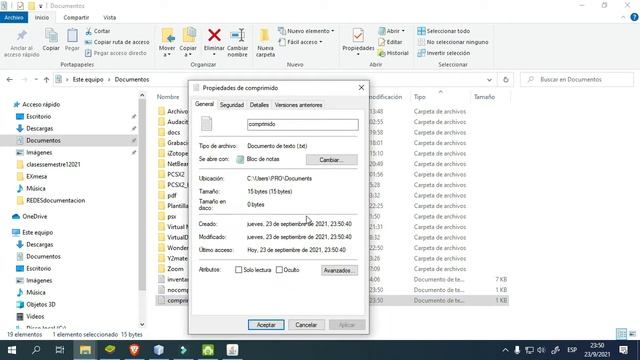640x360 pixels.
Task: Open the address bar history dropdown
Action: pyautogui.click(x=489, y=80)
